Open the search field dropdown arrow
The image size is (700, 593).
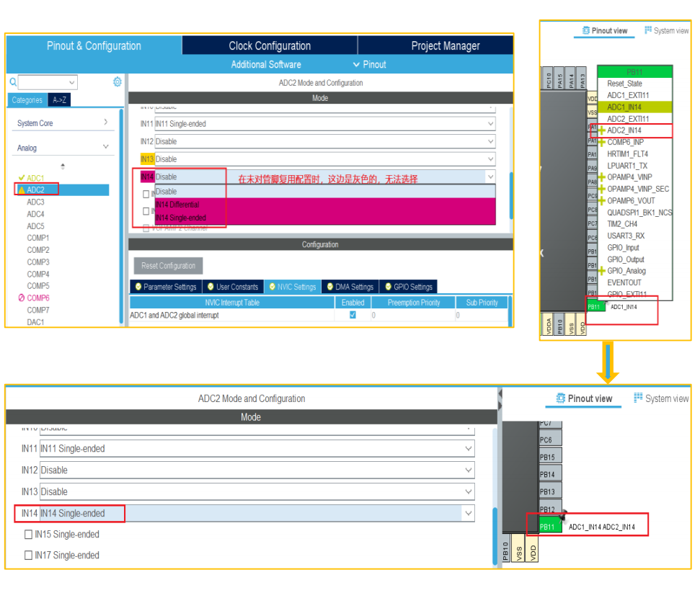(x=72, y=82)
